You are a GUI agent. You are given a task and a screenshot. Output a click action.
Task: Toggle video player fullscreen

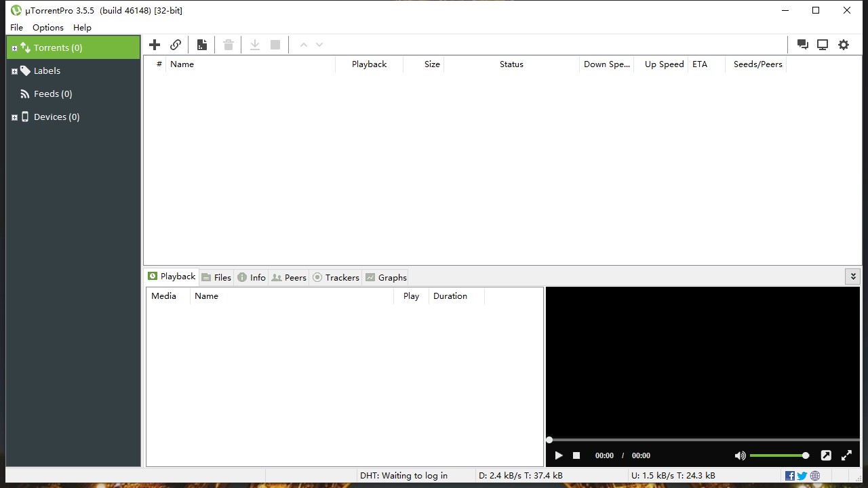[x=846, y=455]
